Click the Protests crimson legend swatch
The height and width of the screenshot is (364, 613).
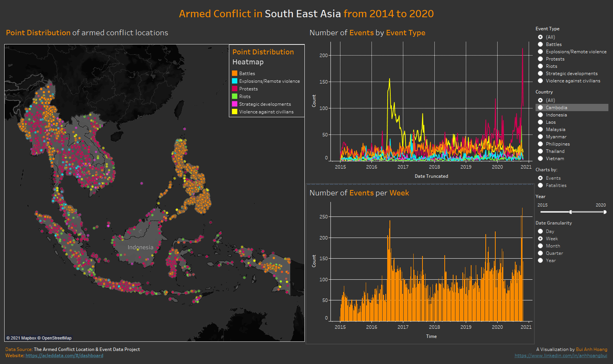(235, 89)
